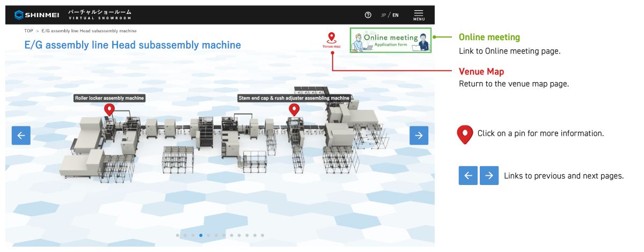Click the breadcrumb text E/G assembly line Head subassembly machine
This screenshot has width=644, height=252.
click(x=89, y=31)
